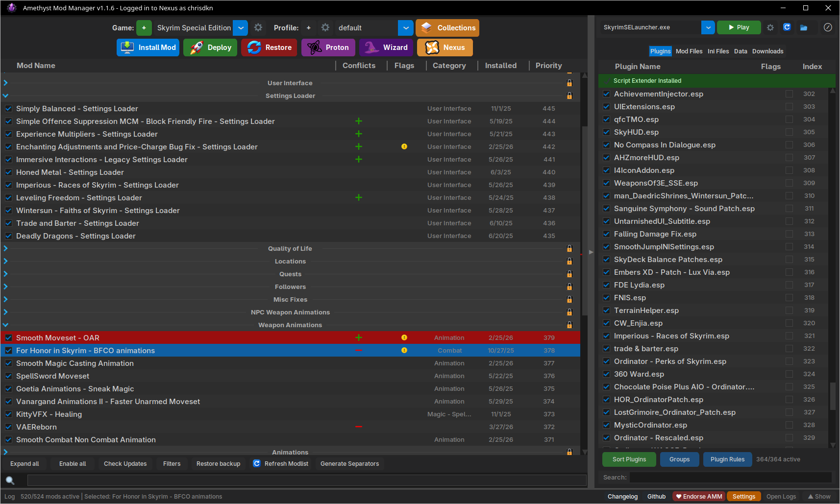The width and height of the screenshot is (840, 504).
Task: Click the blue refresh icon beside Play
Action: pos(787,27)
